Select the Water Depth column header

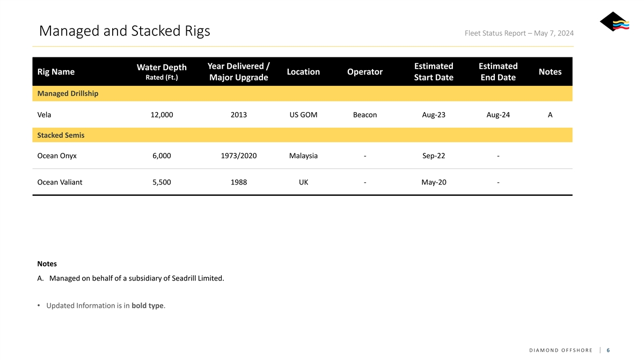162,72
